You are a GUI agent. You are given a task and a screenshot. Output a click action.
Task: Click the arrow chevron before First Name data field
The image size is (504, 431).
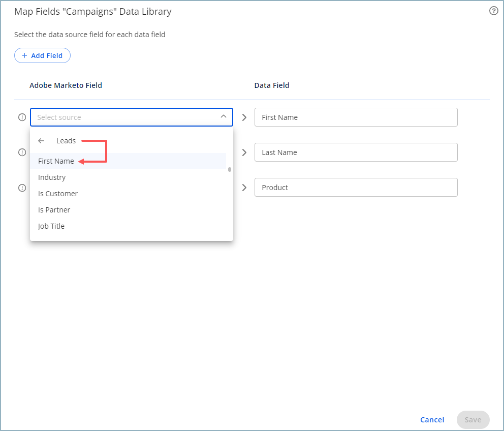pyautogui.click(x=244, y=117)
